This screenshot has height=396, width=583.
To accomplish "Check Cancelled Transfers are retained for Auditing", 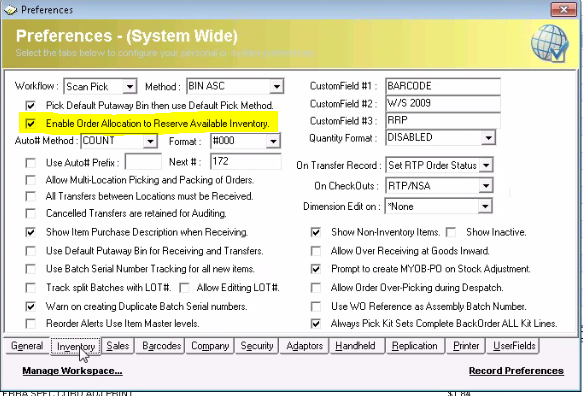I will pyautogui.click(x=30, y=213).
